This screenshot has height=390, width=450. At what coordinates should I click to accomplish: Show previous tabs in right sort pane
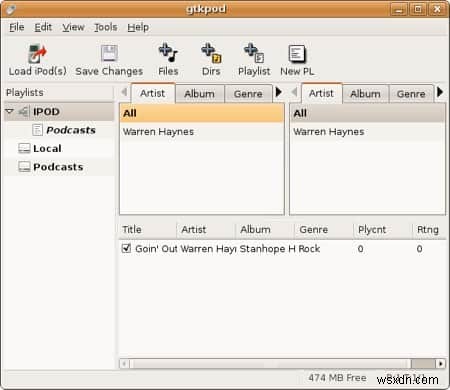pos(294,92)
